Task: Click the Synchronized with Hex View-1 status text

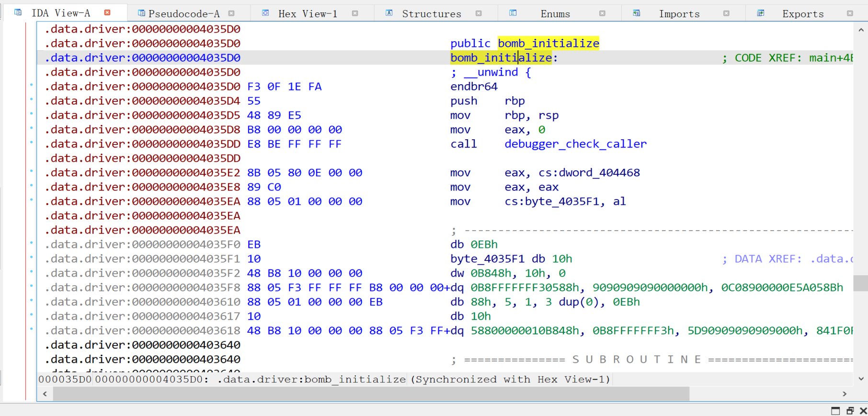Action: (x=511, y=380)
